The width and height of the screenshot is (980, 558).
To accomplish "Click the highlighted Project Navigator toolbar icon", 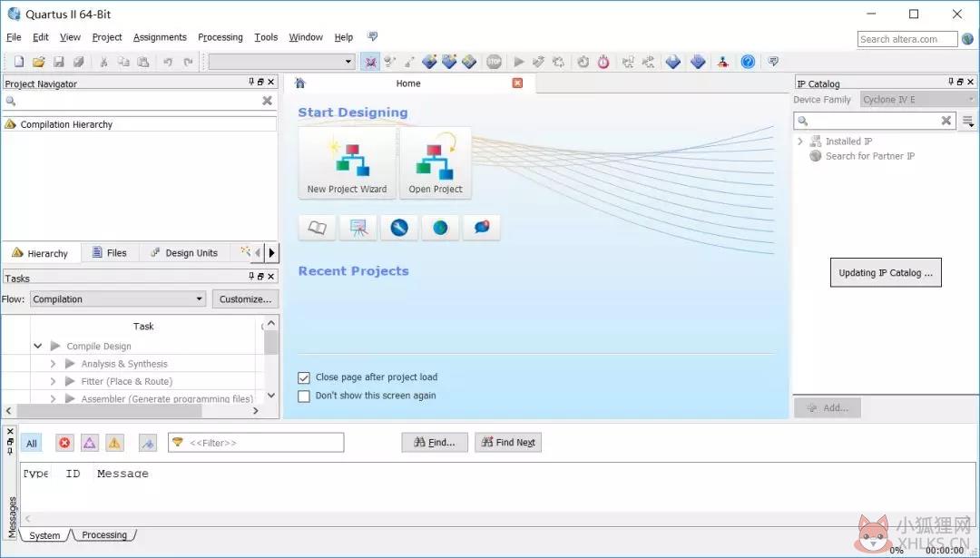I will point(370,62).
